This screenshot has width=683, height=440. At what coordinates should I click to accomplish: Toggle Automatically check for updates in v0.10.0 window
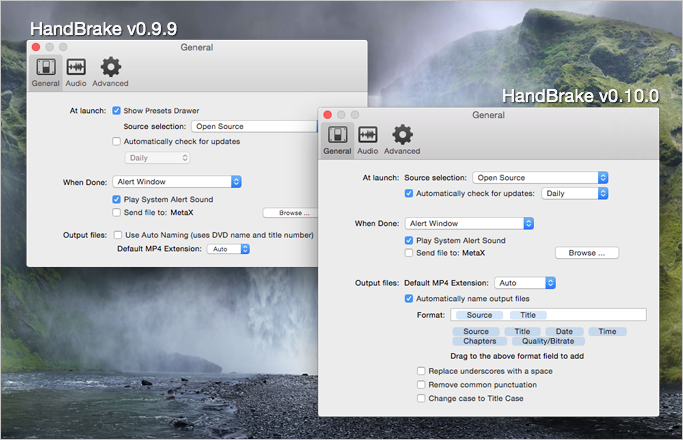[x=409, y=193]
